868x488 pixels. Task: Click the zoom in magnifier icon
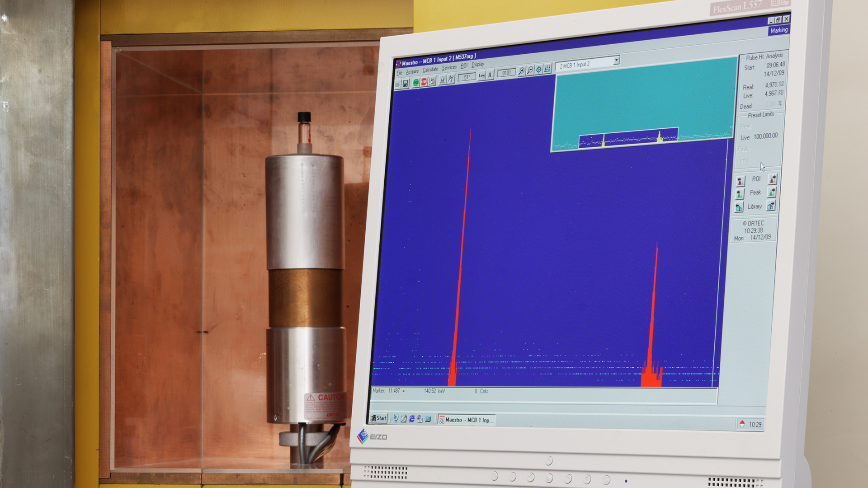[521, 71]
